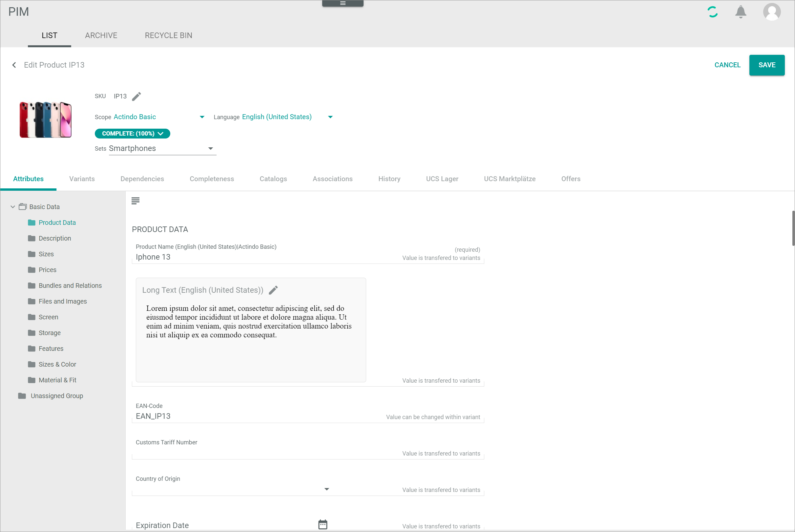Image resolution: width=795 pixels, height=532 pixels.
Task: Click the vertical scrollbar on right
Action: click(793, 228)
